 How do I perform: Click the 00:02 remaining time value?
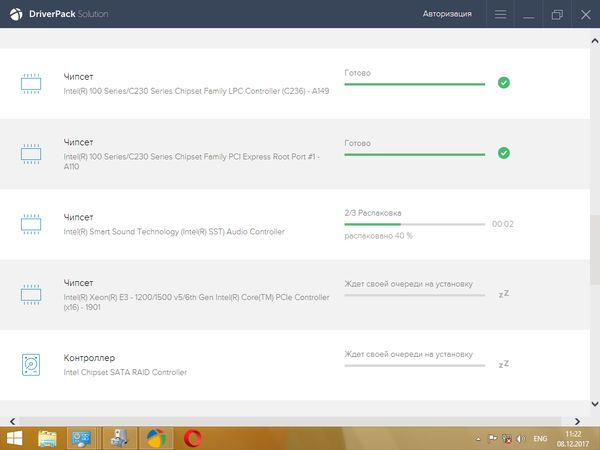pos(502,224)
